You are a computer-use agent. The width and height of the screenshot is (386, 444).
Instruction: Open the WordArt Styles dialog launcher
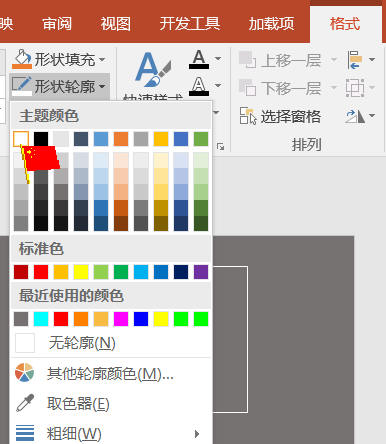220,147
